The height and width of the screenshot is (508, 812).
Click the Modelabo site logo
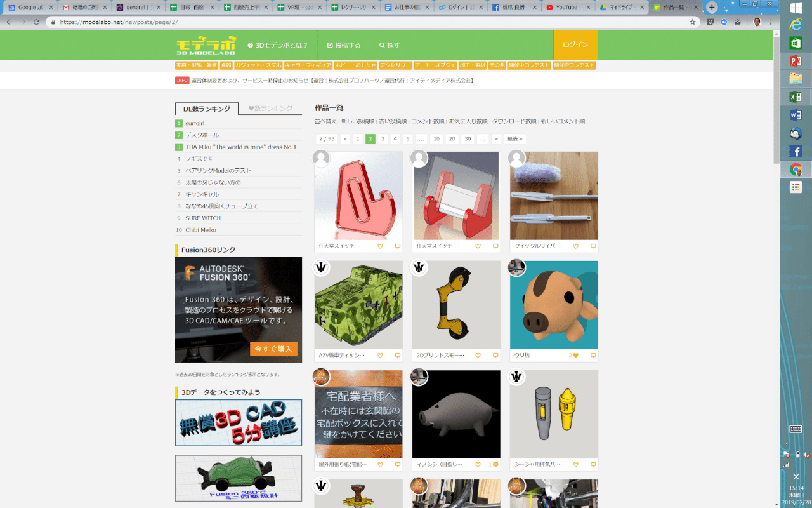click(x=206, y=45)
